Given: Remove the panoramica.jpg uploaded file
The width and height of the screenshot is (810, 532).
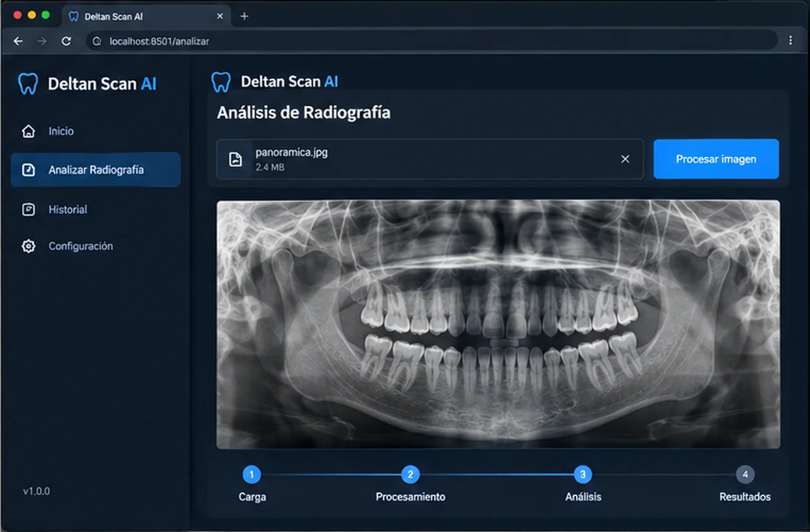Looking at the screenshot, I should (x=625, y=159).
